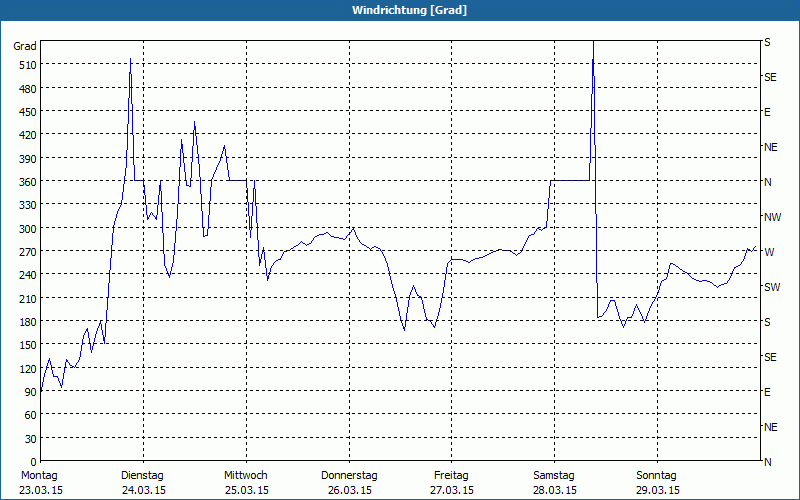This screenshot has height=500, width=800.
Task: Click the chart title "Windrichtung [Grad]"
Action: [x=409, y=10]
